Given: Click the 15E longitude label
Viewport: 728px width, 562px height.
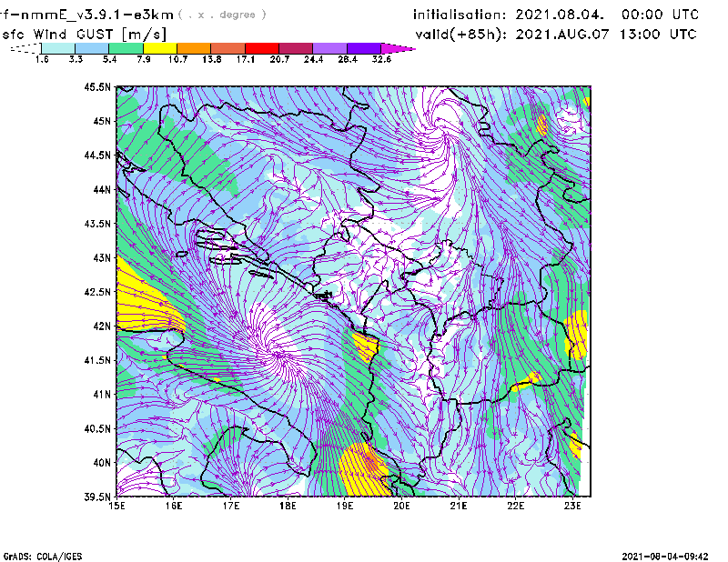Looking at the screenshot, I should tap(116, 506).
